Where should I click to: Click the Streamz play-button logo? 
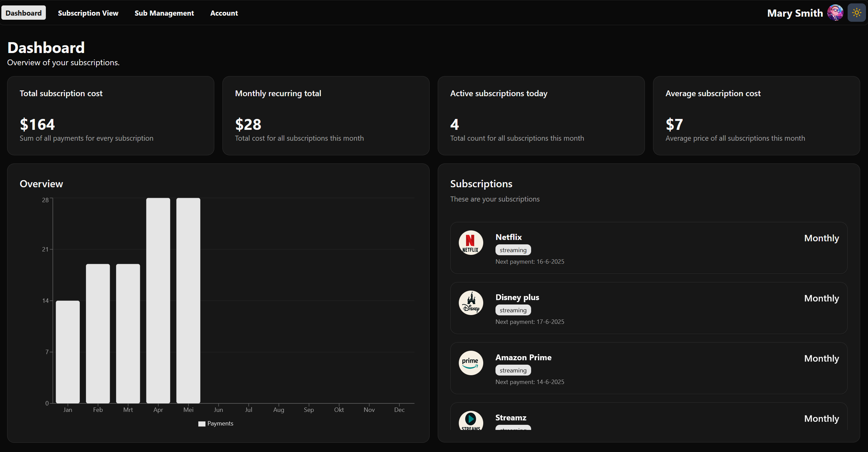[x=470, y=421]
